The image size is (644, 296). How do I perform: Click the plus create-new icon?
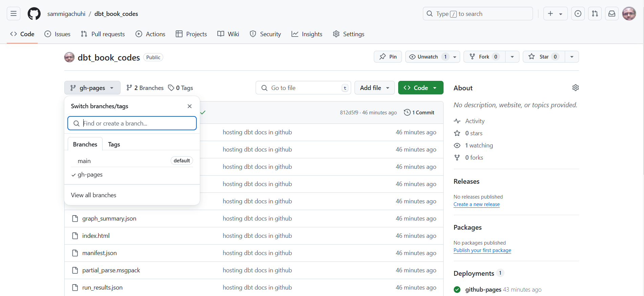click(x=551, y=14)
